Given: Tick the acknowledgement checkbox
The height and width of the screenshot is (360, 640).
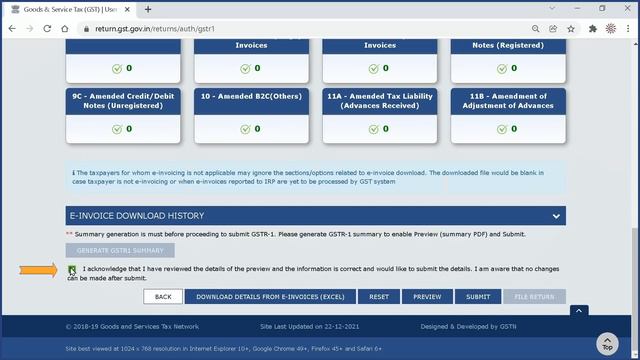Looking at the screenshot, I should (72, 269).
